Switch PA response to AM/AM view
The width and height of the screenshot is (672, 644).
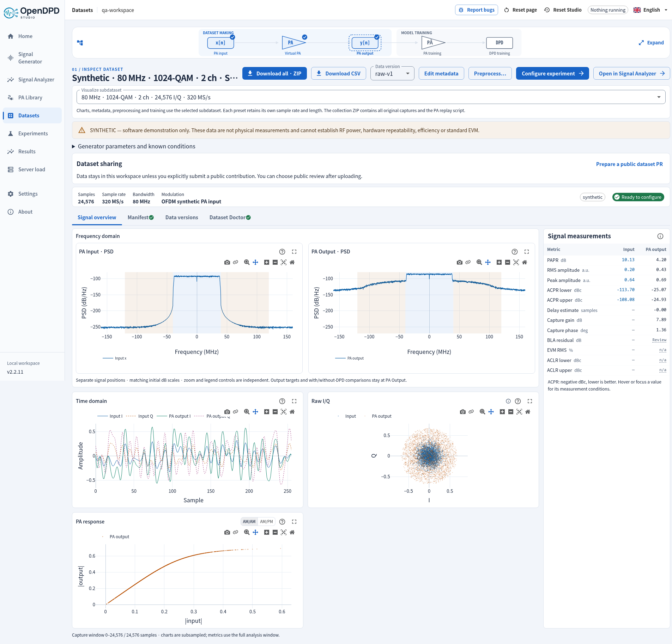pyautogui.click(x=249, y=522)
